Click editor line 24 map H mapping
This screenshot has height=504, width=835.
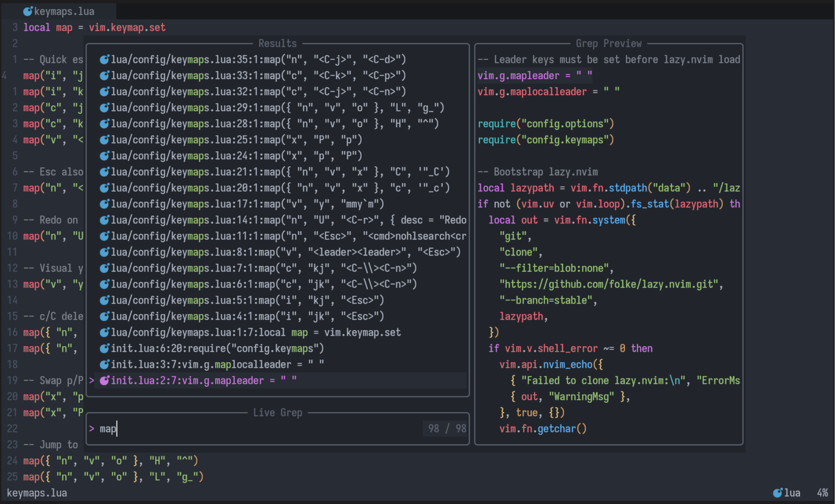click(111, 460)
